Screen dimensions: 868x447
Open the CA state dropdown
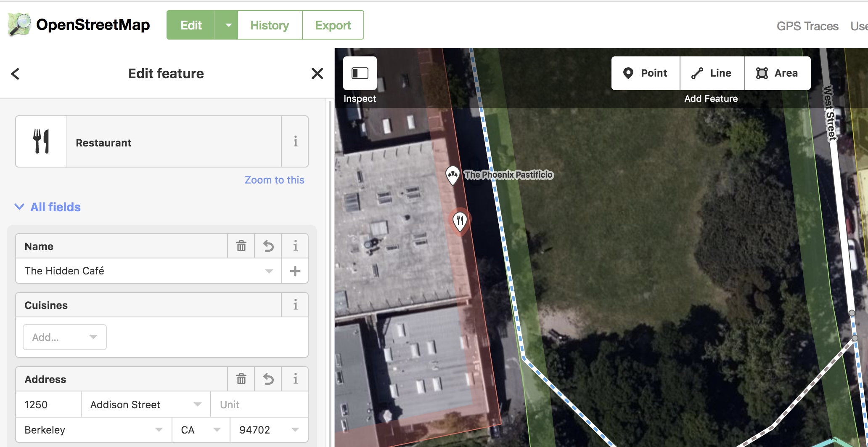click(217, 430)
